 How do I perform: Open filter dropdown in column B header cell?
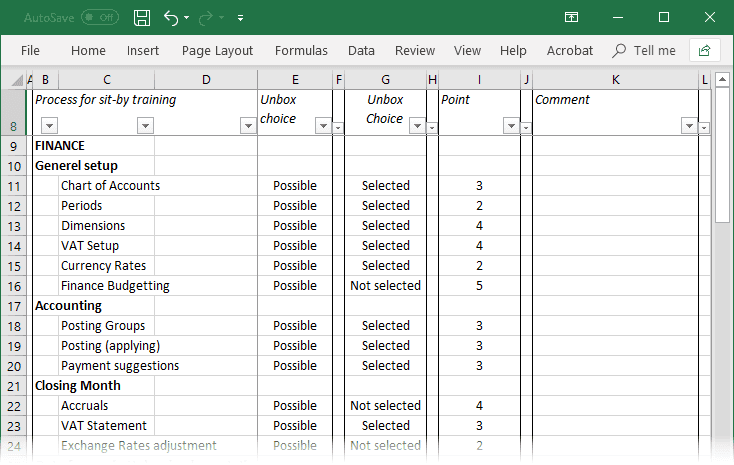[x=49, y=125]
